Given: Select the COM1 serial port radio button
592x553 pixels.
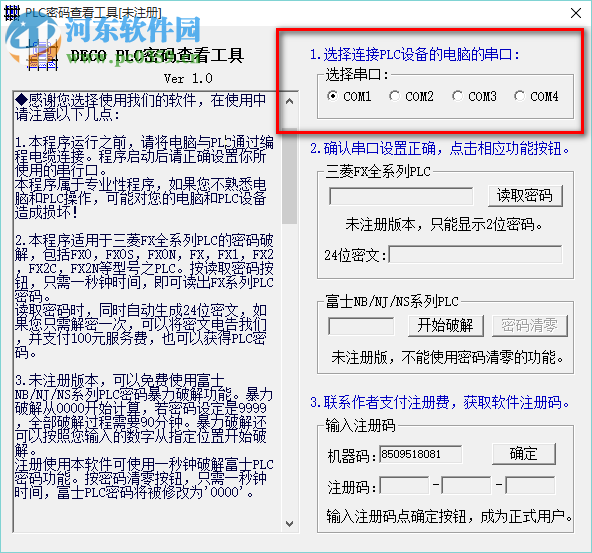Looking at the screenshot, I should 333,96.
